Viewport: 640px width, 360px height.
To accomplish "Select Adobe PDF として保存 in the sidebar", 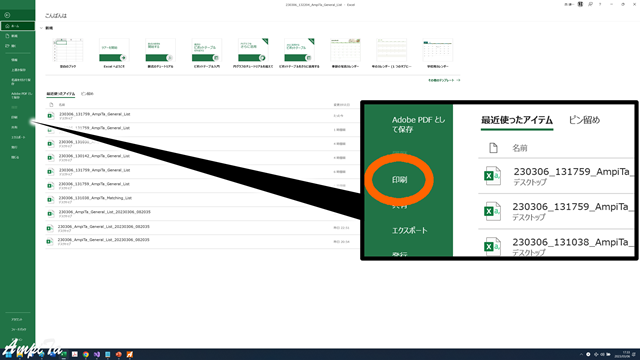I will click(x=21, y=96).
